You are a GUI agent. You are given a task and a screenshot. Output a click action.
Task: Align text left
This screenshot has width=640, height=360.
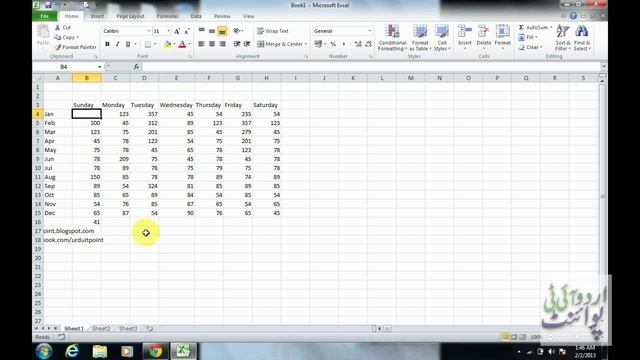click(x=202, y=44)
